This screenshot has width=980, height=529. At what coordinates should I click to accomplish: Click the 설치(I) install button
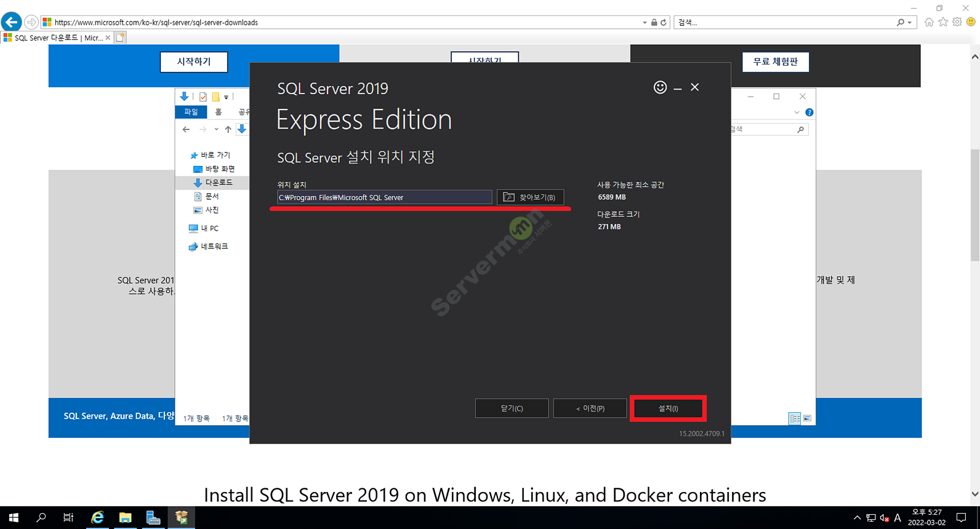(668, 408)
